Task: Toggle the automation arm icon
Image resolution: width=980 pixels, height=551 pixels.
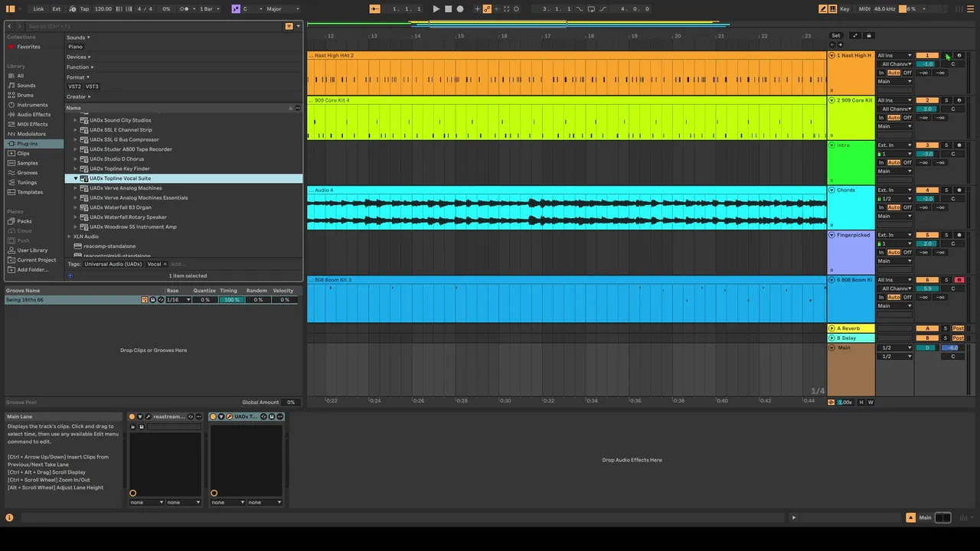Action: pos(488,9)
